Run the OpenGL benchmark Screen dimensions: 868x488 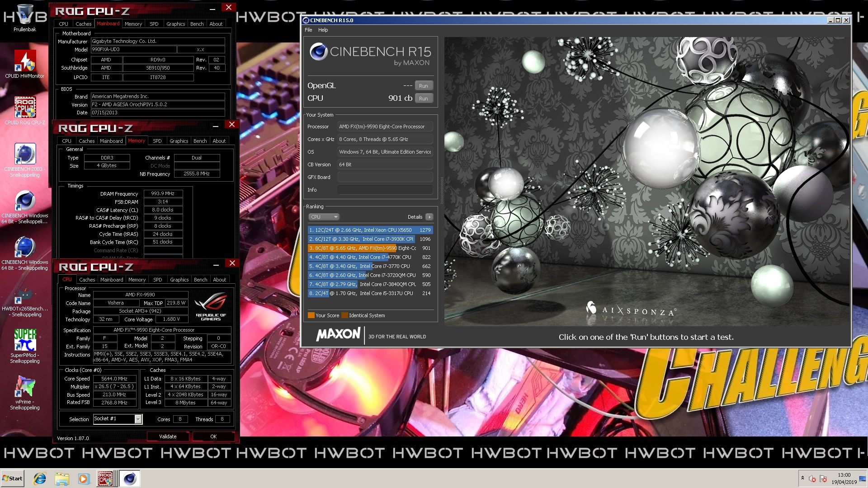424,86
